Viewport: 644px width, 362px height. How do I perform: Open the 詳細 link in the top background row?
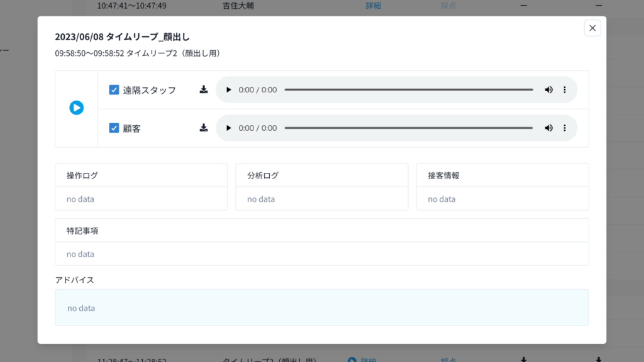tap(374, 6)
